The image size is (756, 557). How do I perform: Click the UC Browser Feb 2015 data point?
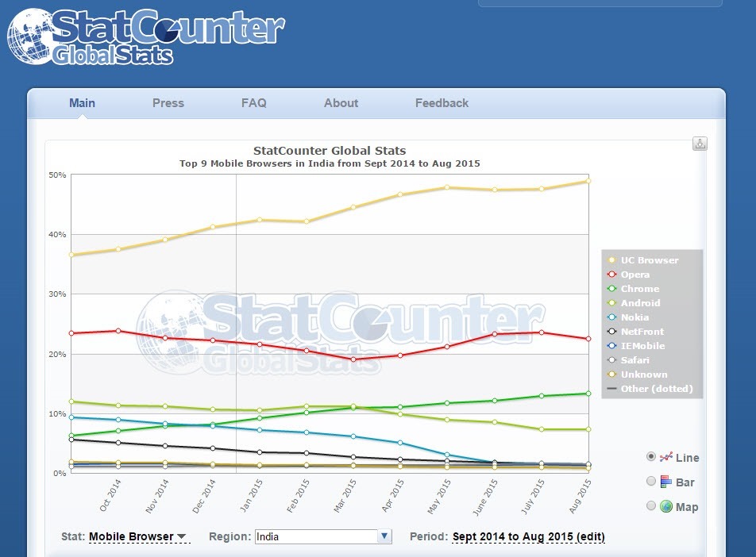pyautogui.click(x=307, y=221)
